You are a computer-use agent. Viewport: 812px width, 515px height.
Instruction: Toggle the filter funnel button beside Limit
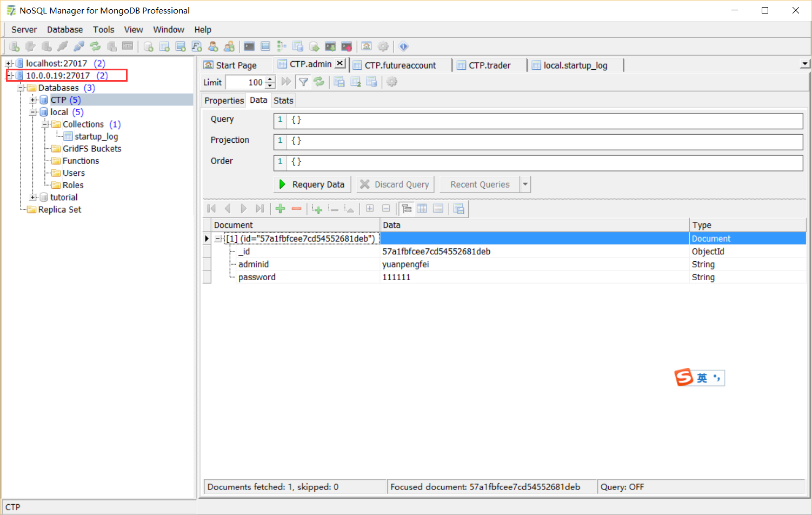(303, 82)
